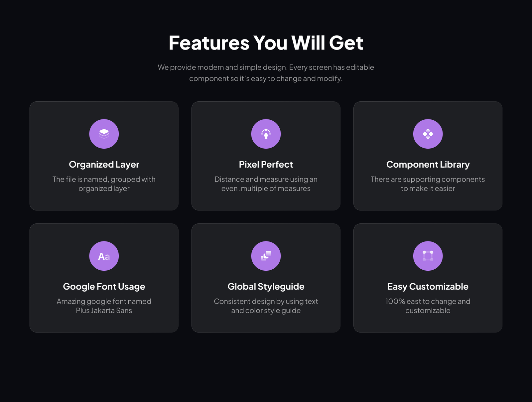The width and height of the screenshot is (532, 402).
Task: Select the Pixel Perfect heading
Action: tap(266, 165)
